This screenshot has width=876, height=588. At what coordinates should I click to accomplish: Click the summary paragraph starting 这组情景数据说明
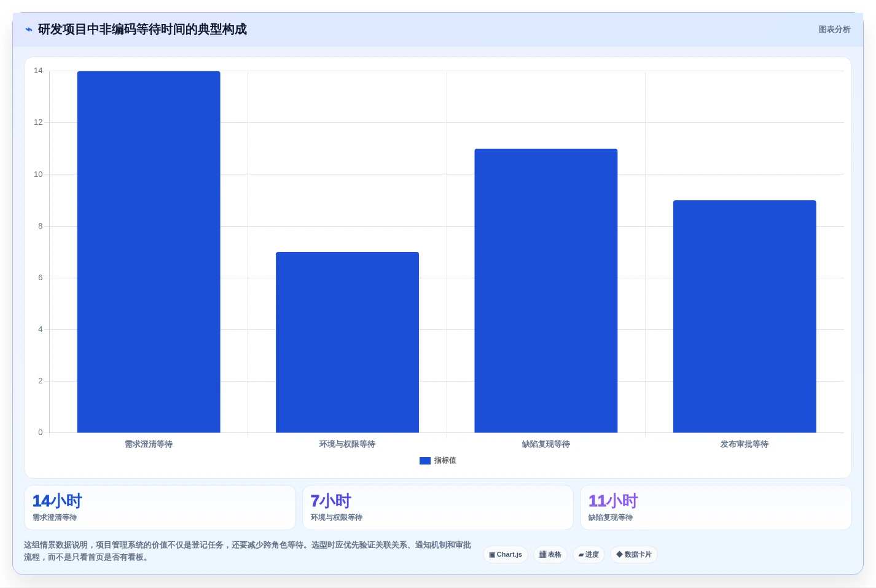click(x=248, y=551)
